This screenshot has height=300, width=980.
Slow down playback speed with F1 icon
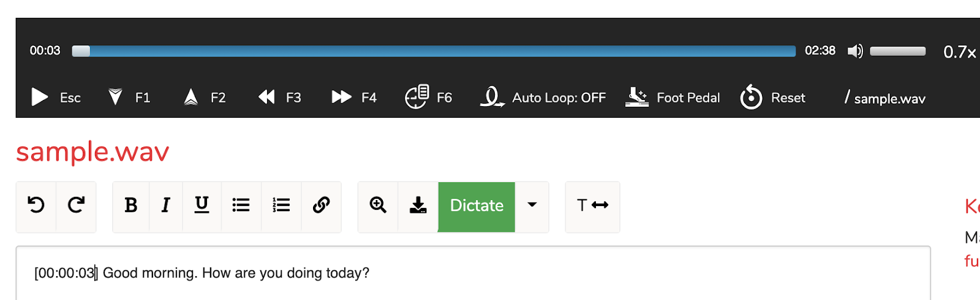point(115,97)
